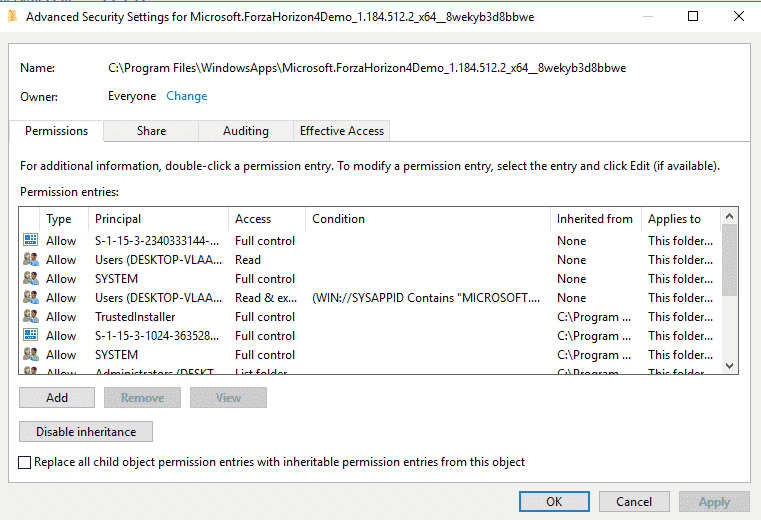Confirm with the OK button

554,502
